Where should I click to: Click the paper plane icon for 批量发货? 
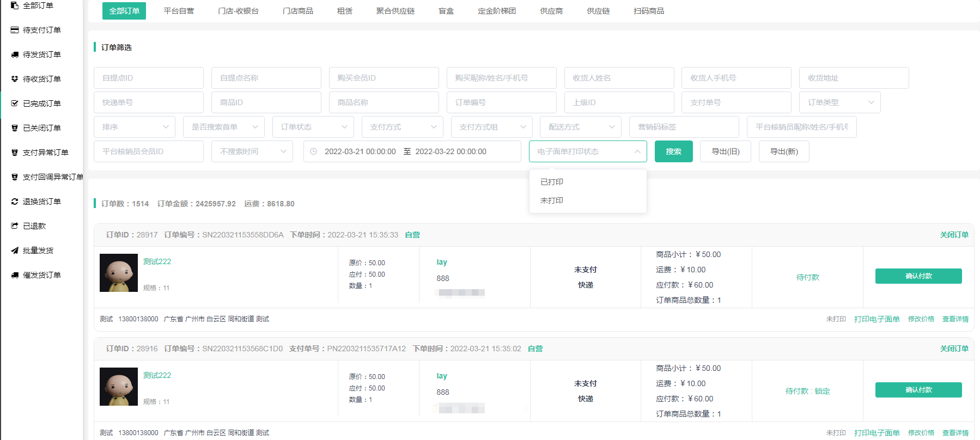15,250
